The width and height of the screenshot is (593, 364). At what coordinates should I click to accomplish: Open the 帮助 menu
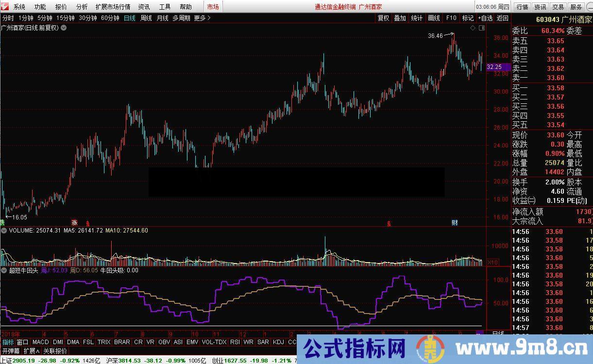pyautogui.click(x=186, y=7)
